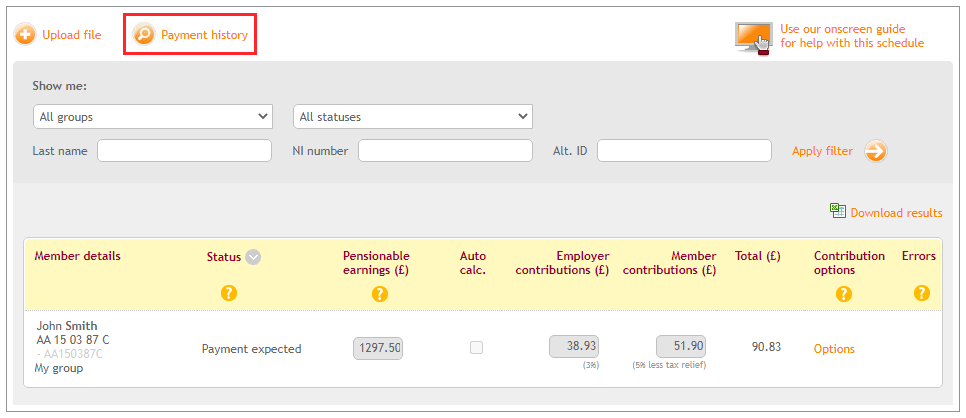The image size is (966, 418).
Task: Click the onscreen guide monitor icon
Action: (x=753, y=37)
